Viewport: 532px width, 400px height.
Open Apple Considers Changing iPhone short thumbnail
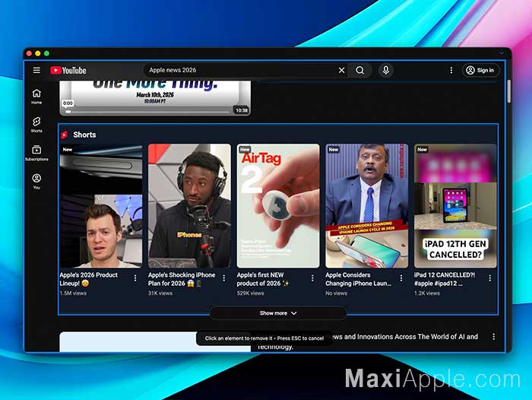[x=367, y=206]
